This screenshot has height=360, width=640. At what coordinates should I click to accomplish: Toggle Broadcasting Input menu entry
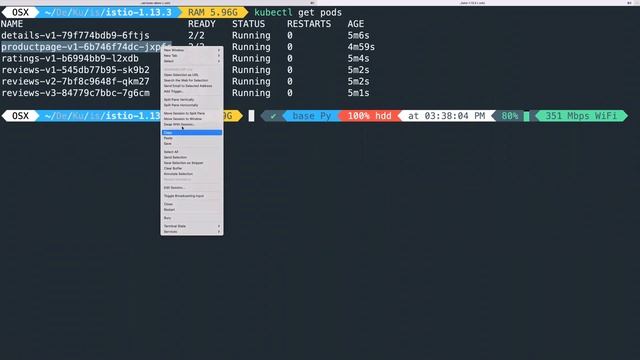coord(192,196)
